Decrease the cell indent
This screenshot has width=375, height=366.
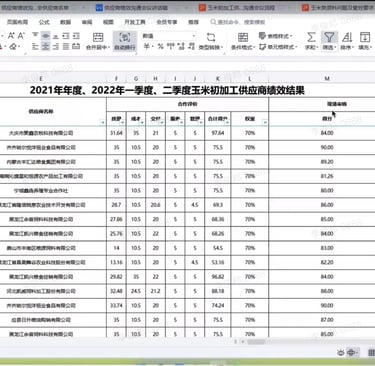66,36
